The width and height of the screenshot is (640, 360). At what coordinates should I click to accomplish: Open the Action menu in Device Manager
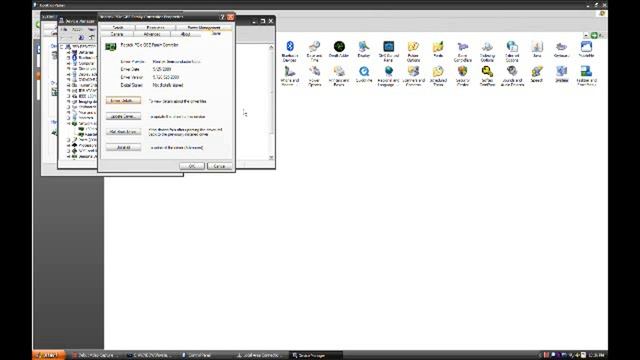(76, 29)
